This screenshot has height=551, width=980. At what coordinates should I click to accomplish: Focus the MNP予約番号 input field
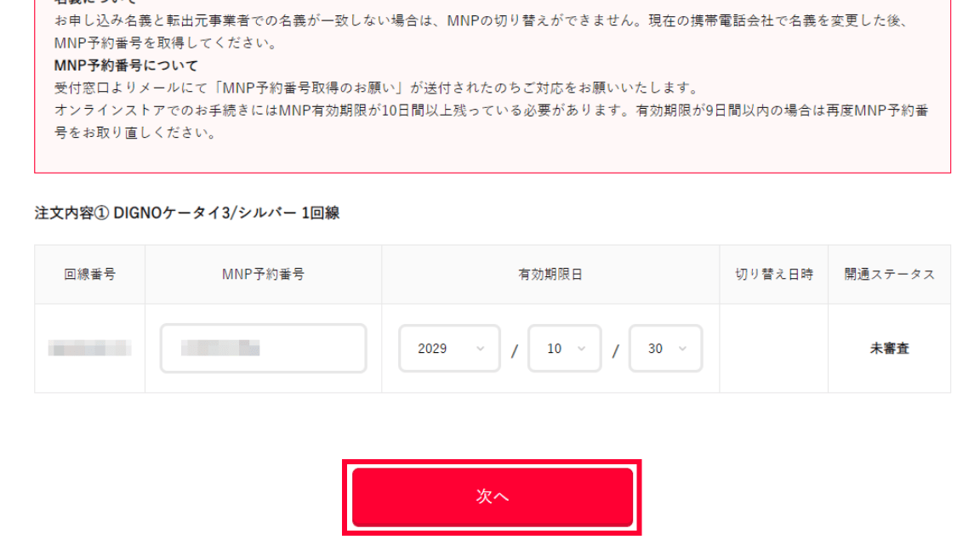pyautogui.click(x=263, y=349)
